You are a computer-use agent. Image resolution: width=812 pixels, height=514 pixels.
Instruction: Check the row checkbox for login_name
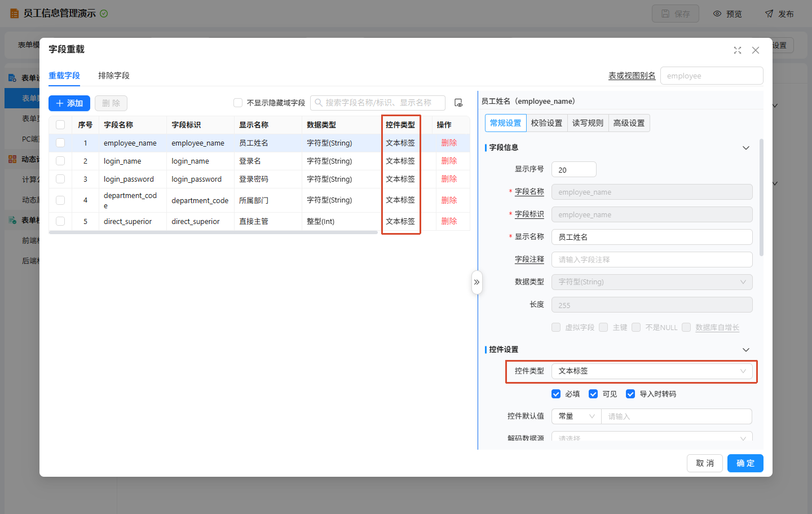click(60, 161)
